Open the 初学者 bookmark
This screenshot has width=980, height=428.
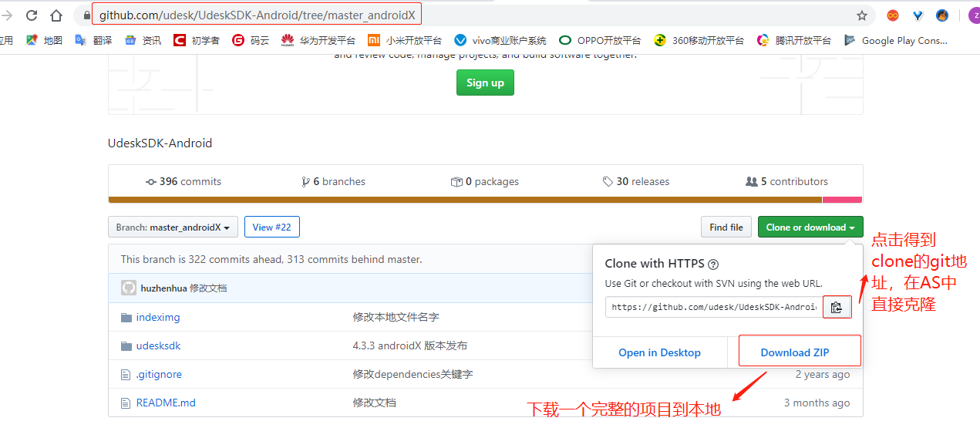(197, 40)
